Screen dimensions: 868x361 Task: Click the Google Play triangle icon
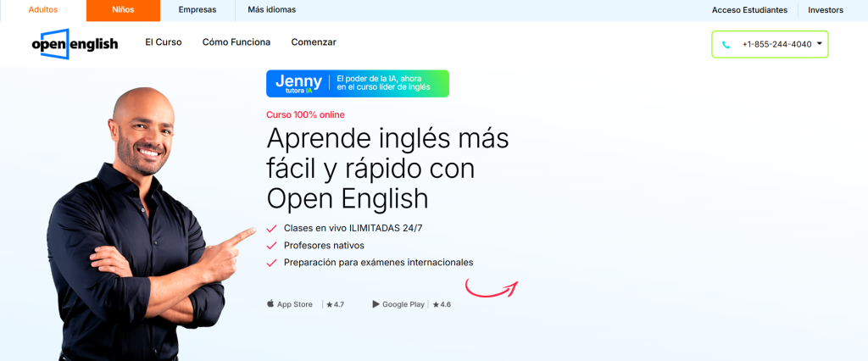click(x=376, y=303)
